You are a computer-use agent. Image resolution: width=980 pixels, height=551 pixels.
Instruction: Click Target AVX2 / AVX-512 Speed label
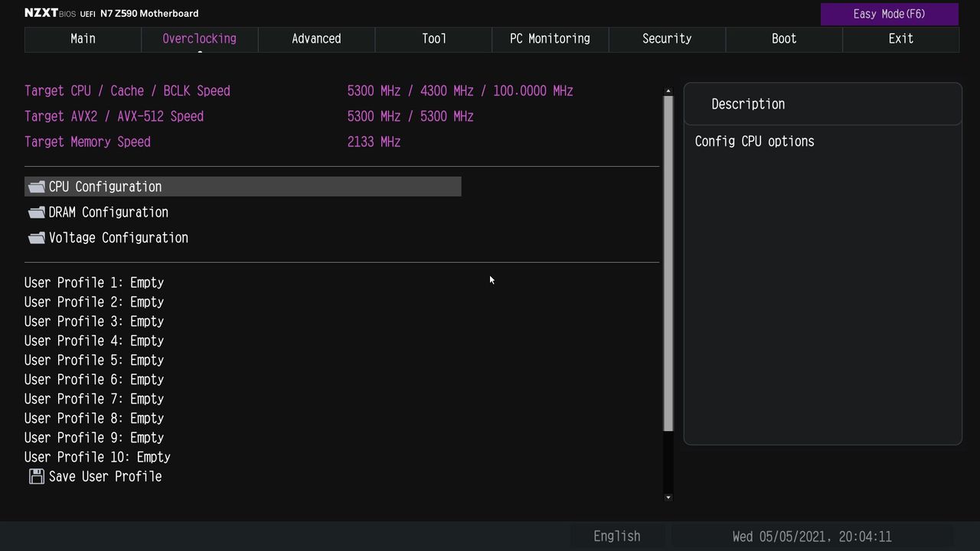[x=114, y=116]
